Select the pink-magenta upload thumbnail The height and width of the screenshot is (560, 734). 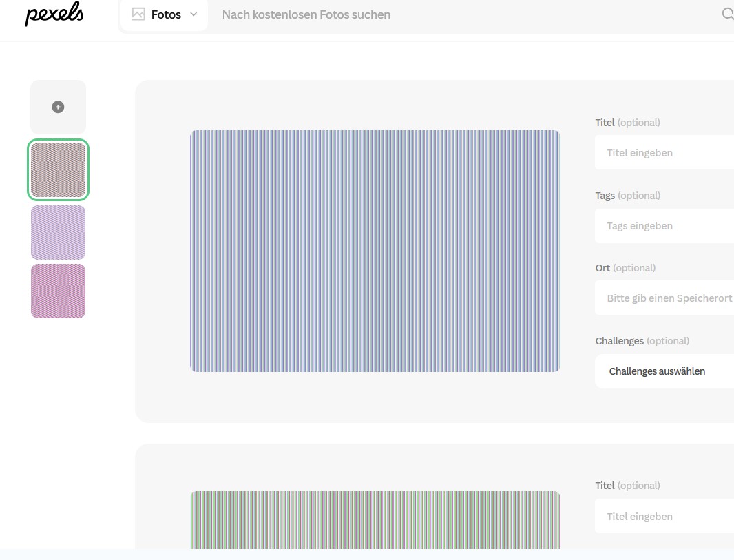pyautogui.click(x=58, y=291)
